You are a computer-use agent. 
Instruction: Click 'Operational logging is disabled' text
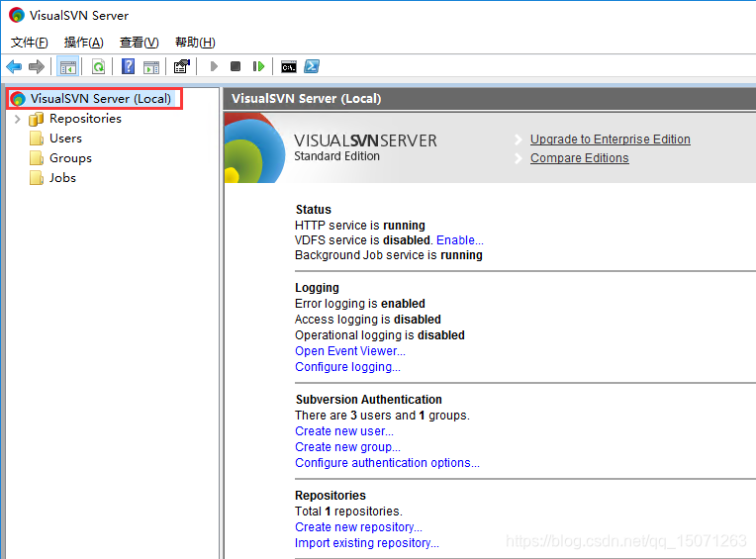(380, 335)
